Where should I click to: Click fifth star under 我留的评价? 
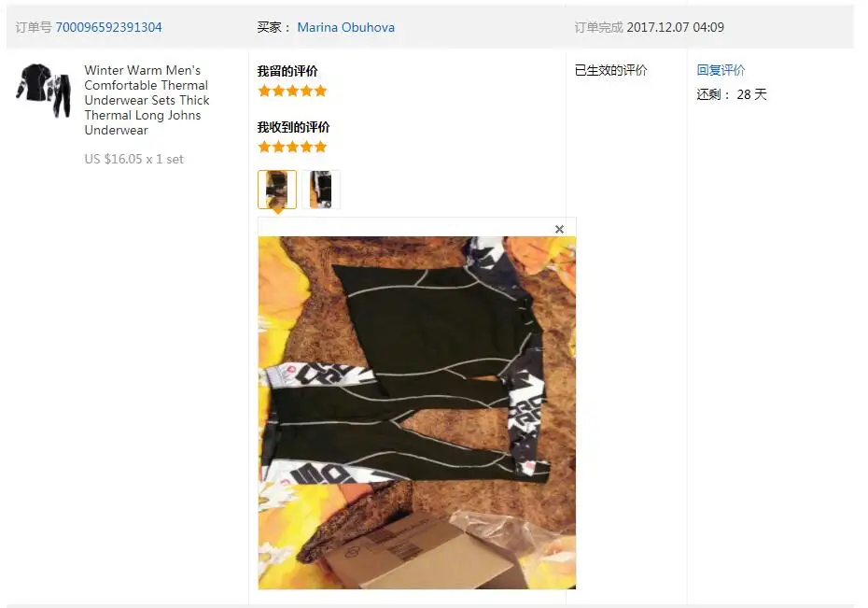tap(320, 91)
